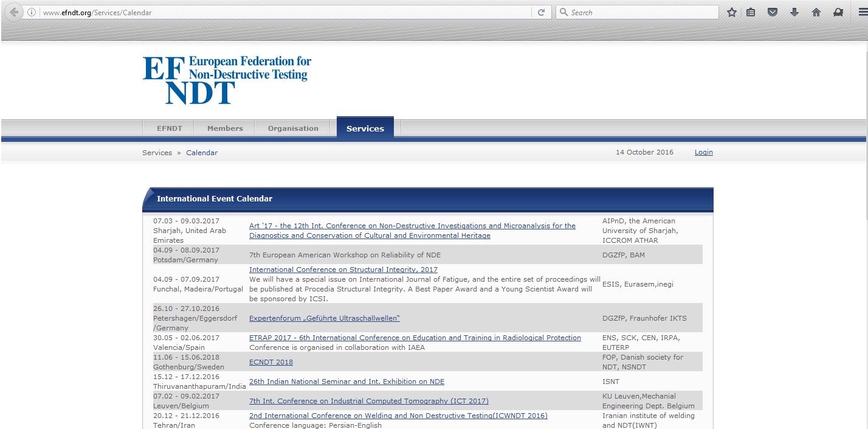Image resolution: width=868 pixels, height=429 pixels.
Task: Open the Art '17 conference link
Action: (x=412, y=231)
